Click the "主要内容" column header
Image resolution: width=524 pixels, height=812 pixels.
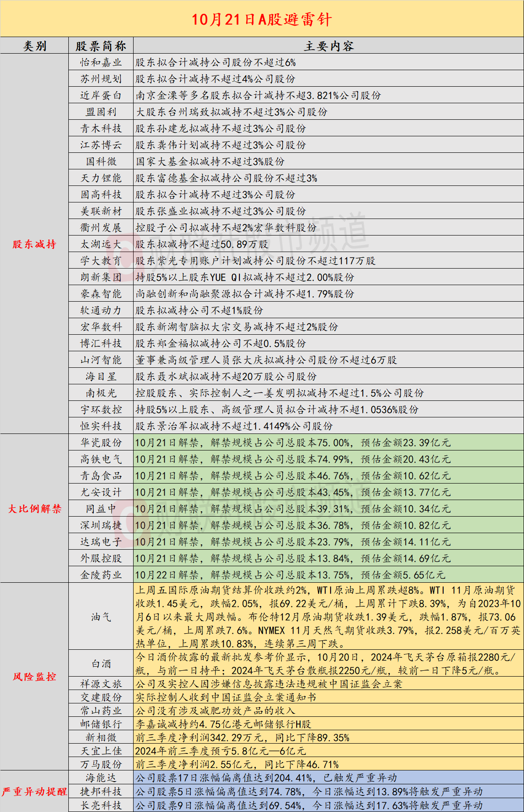tap(329, 46)
